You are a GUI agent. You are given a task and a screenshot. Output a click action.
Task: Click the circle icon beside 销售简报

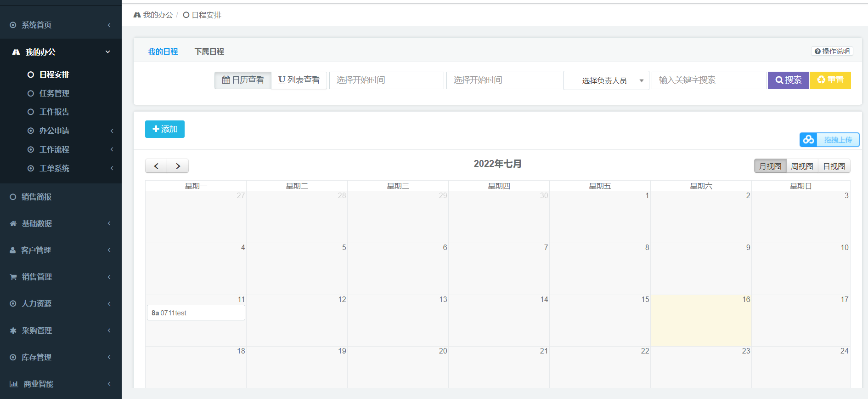pyautogui.click(x=13, y=197)
